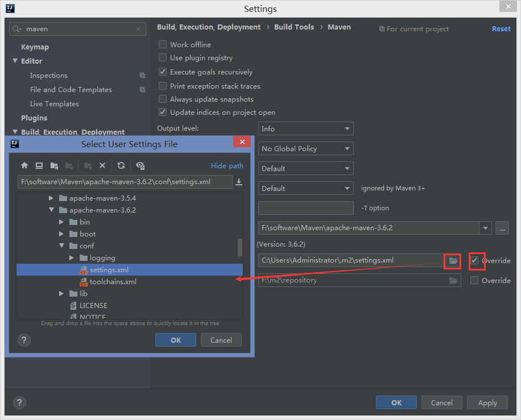
Task: Click the Delete icon in file chooser toolbar
Action: [102, 165]
